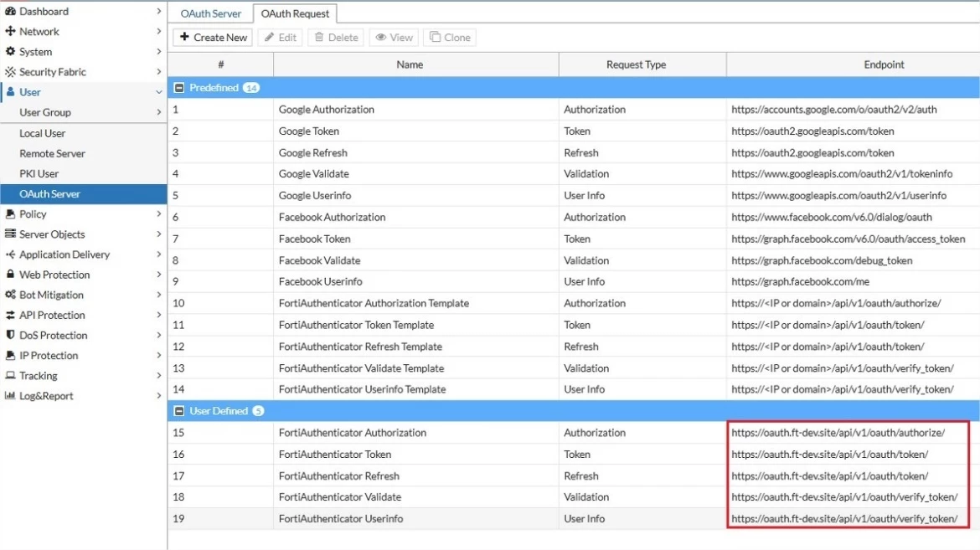
Task: Click the System gear icon
Action: click(10, 51)
